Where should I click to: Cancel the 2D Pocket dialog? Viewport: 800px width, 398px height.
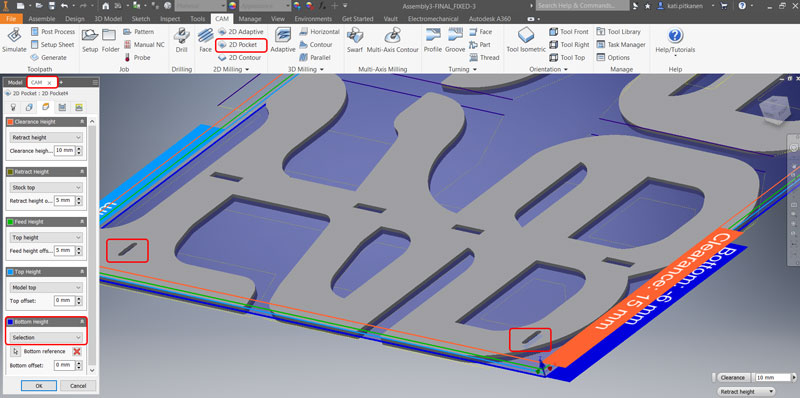pyautogui.click(x=78, y=386)
